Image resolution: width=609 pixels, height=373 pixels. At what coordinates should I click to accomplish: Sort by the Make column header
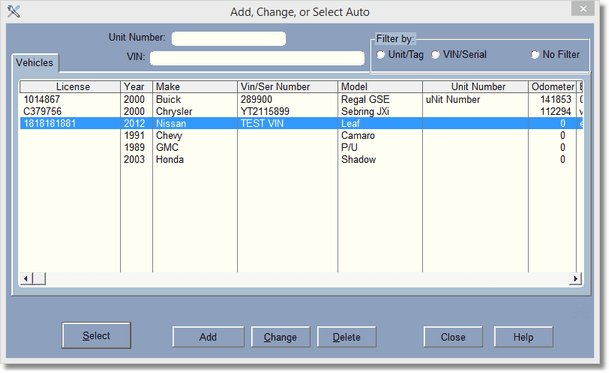195,86
